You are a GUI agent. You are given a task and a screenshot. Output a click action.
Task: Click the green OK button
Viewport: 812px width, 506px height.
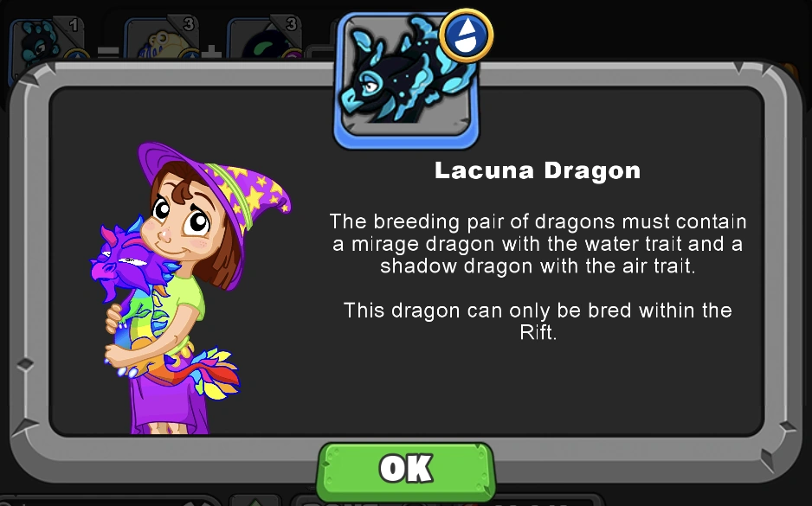[x=406, y=471]
